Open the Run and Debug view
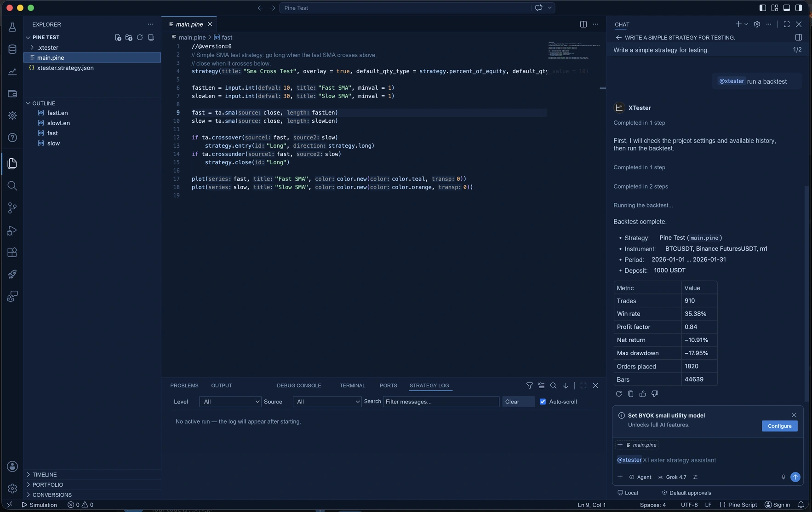Viewport: 812px width, 512px height. (x=12, y=230)
